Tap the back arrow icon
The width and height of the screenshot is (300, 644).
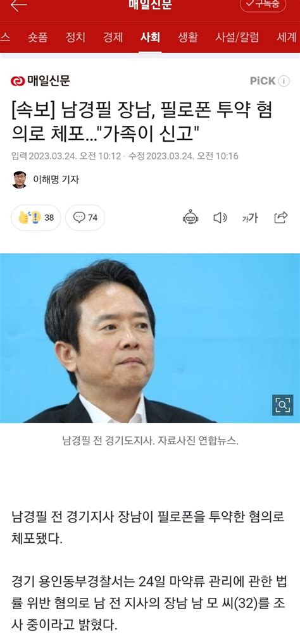(x=18, y=5)
